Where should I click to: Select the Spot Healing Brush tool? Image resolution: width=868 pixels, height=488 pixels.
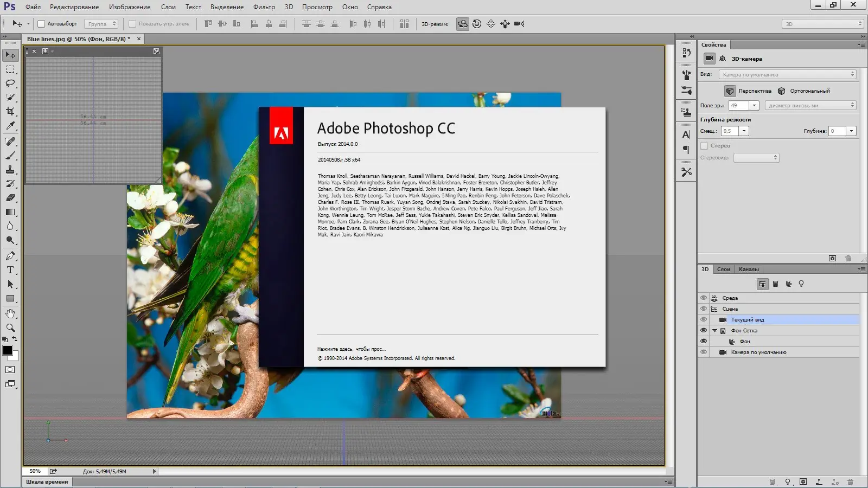(x=10, y=142)
